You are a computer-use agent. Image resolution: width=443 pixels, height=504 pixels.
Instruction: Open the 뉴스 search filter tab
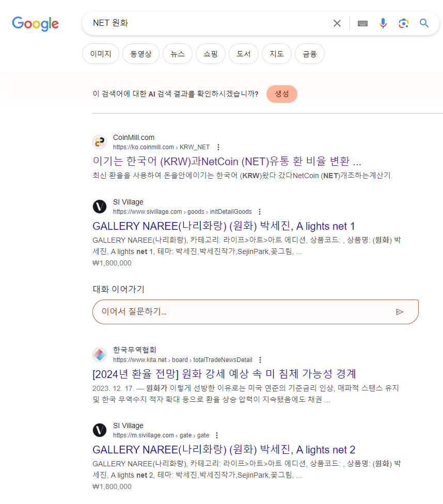[x=177, y=54]
